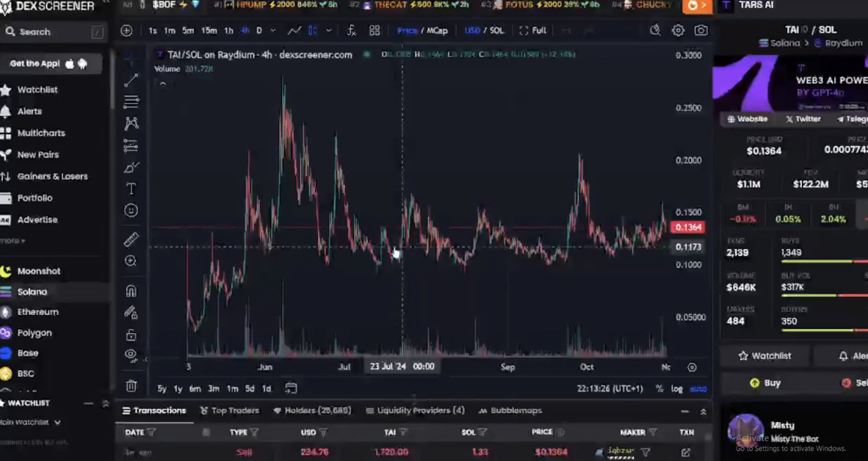Set chart range to 5y

pos(162,388)
